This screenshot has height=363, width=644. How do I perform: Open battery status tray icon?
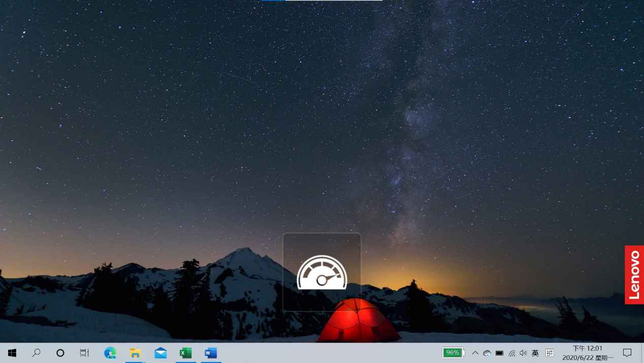point(500,353)
